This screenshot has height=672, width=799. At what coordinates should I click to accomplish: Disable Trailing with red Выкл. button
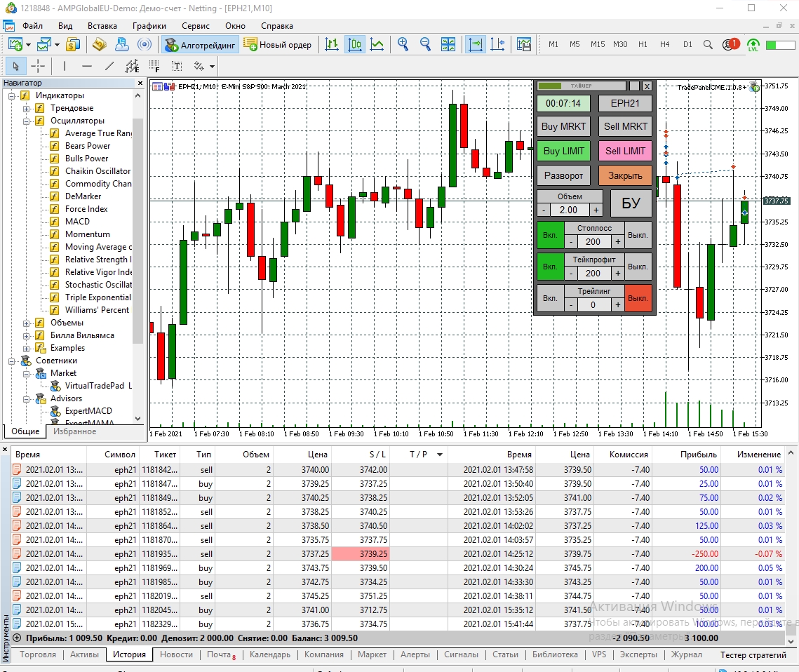[638, 298]
